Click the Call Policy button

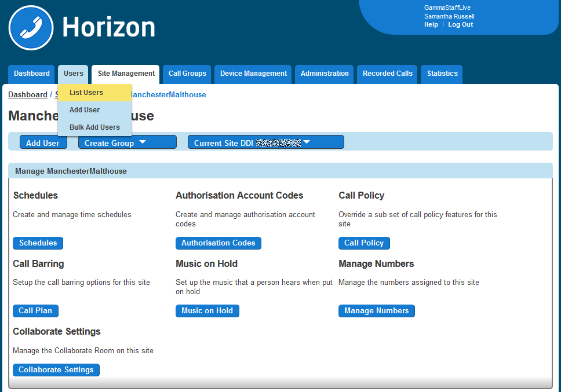click(364, 243)
